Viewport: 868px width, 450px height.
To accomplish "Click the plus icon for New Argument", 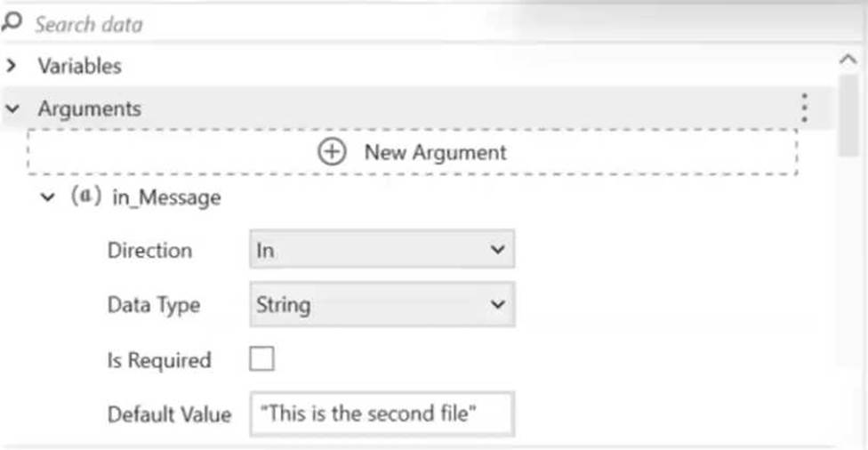I will pos(332,152).
